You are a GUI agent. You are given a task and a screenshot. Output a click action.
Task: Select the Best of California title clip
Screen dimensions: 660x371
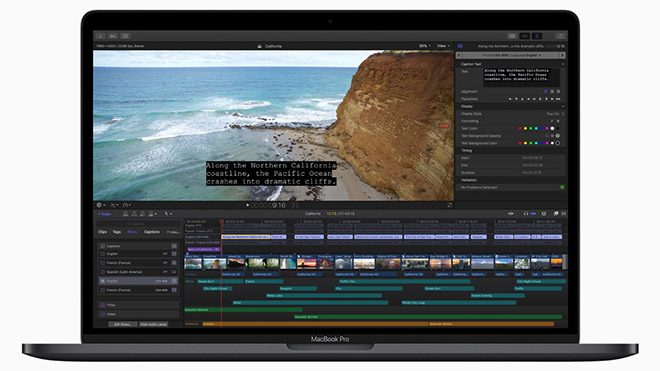(x=204, y=249)
